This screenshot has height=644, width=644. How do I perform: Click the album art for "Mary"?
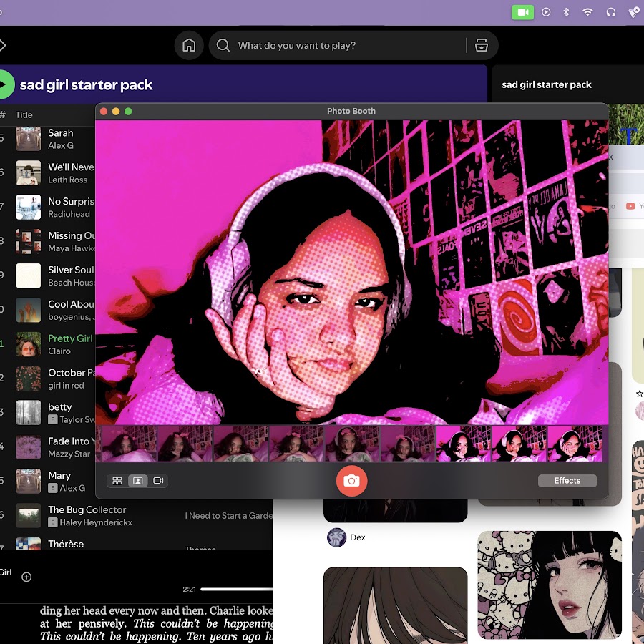(29, 481)
